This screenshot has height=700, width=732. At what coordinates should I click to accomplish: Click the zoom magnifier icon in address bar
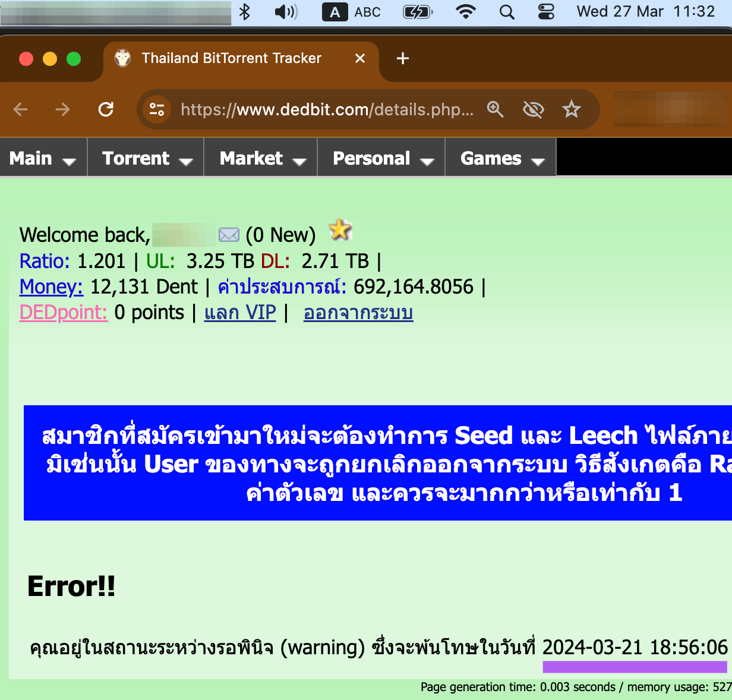[x=495, y=109]
